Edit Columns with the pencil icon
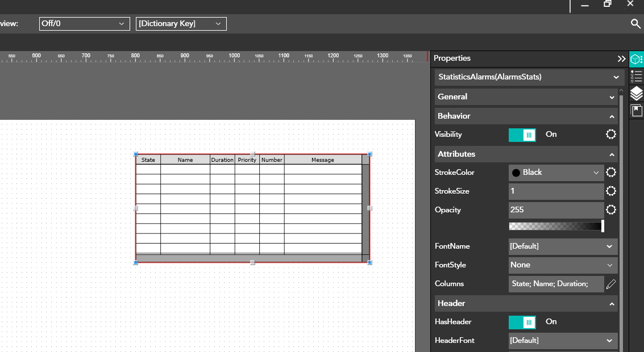Image resolution: width=644 pixels, height=352 pixels. coord(611,284)
